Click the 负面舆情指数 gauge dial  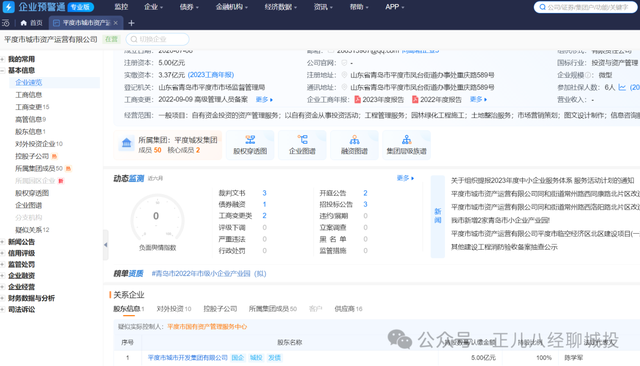[157, 217]
